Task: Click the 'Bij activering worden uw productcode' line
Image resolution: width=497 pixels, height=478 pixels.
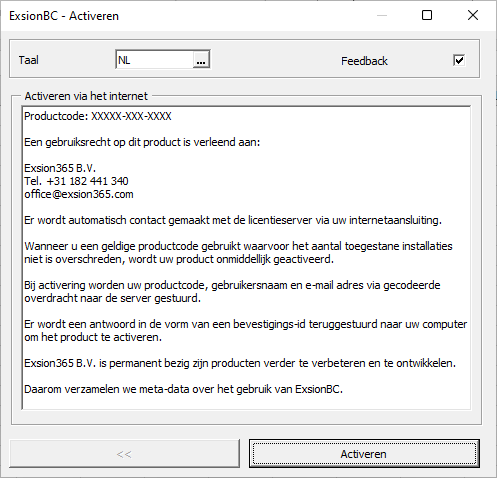Action: (x=232, y=285)
